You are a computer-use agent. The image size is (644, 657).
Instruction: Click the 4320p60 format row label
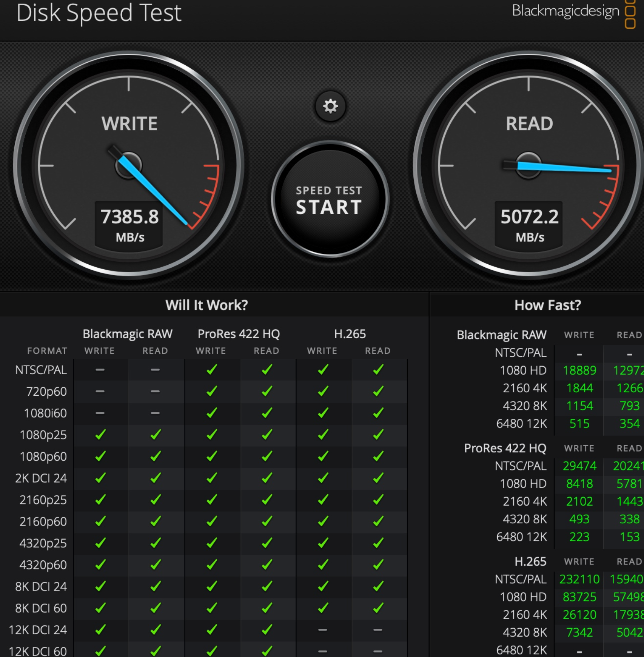pyautogui.click(x=43, y=565)
